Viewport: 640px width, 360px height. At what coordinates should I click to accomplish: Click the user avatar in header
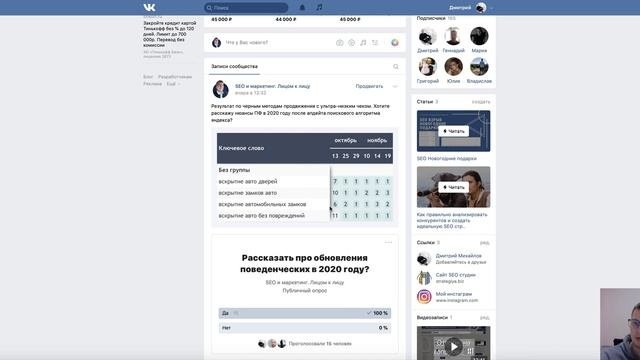(x=481, y=7)
